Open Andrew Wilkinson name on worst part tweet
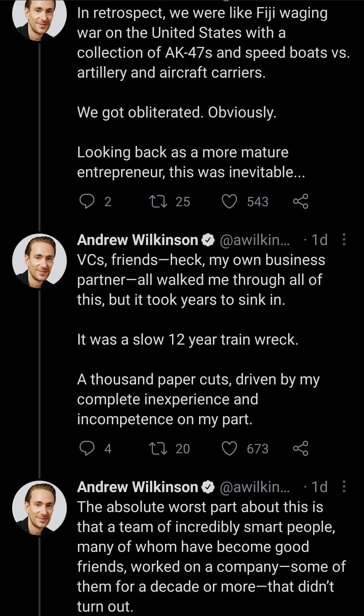Screen dimensions: 364x616 click(137, 487)
